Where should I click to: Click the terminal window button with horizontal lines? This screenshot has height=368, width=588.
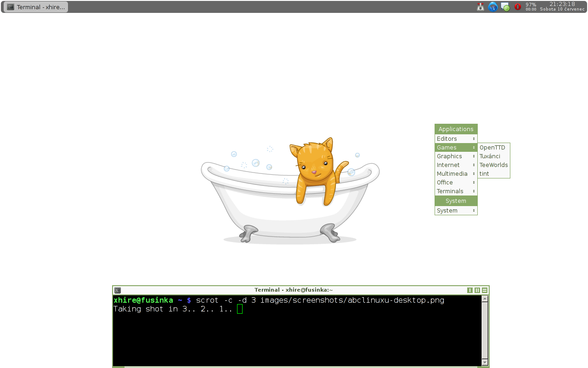tap(485, 290)
